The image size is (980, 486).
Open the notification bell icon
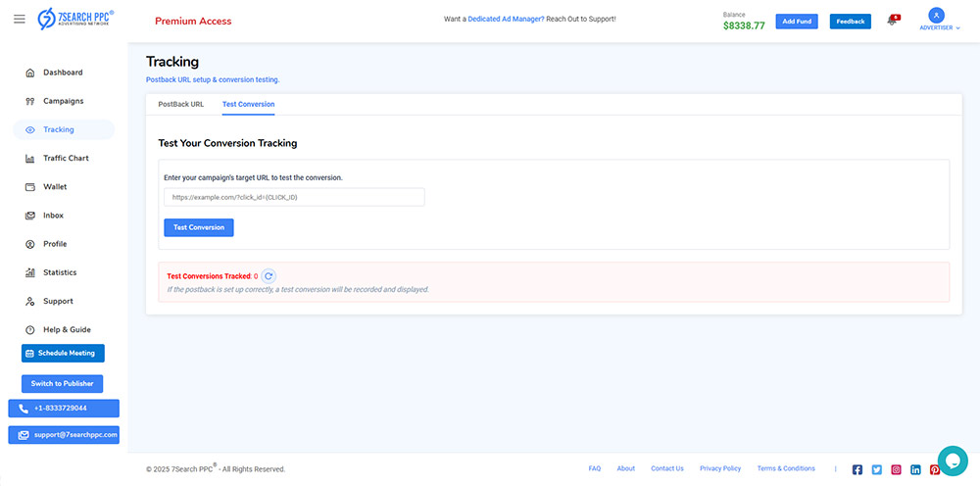pos(892,21)
